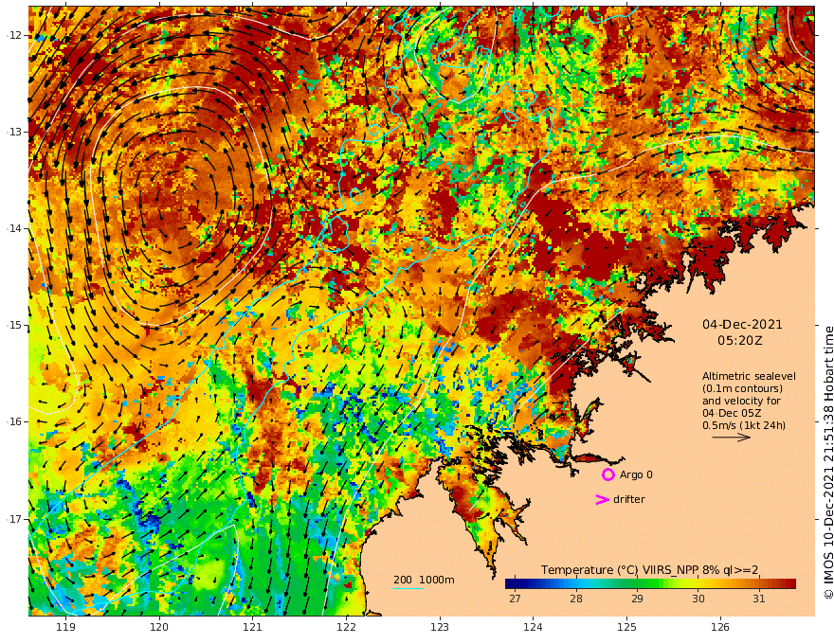Click the 'Altimetric sealevel' caption line
The image size is (834, 644).
pyautogui.click(x=749, y=376)
